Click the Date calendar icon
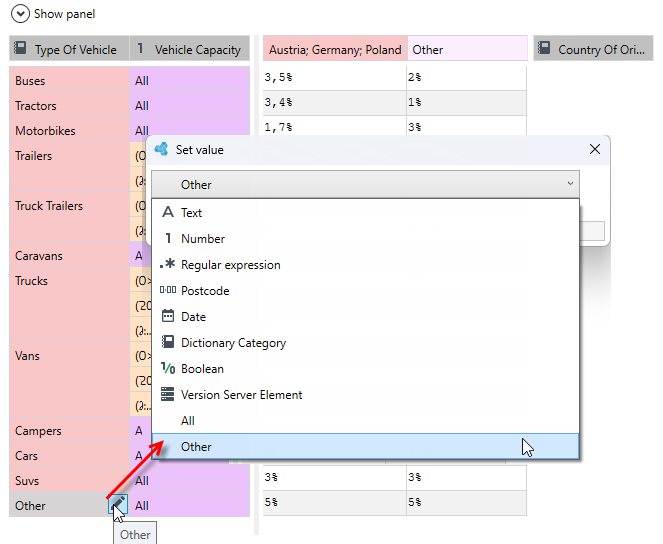The image size is (663, 544). 168,316
